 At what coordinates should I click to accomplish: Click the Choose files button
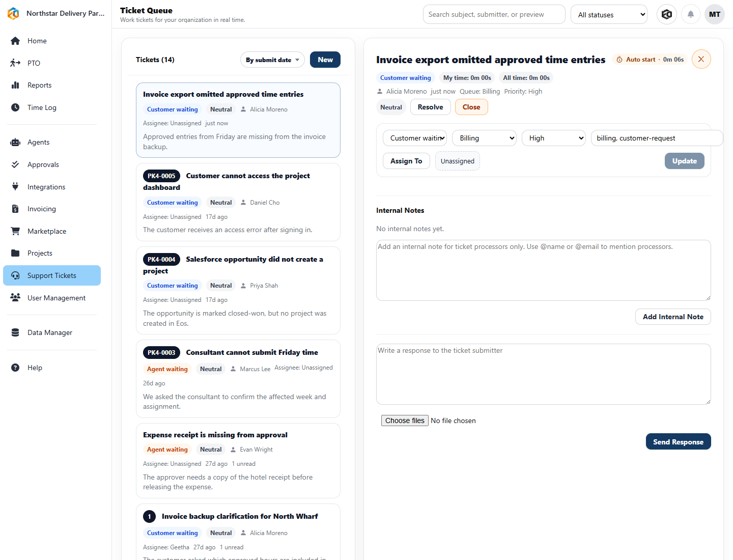coord(405,421)
